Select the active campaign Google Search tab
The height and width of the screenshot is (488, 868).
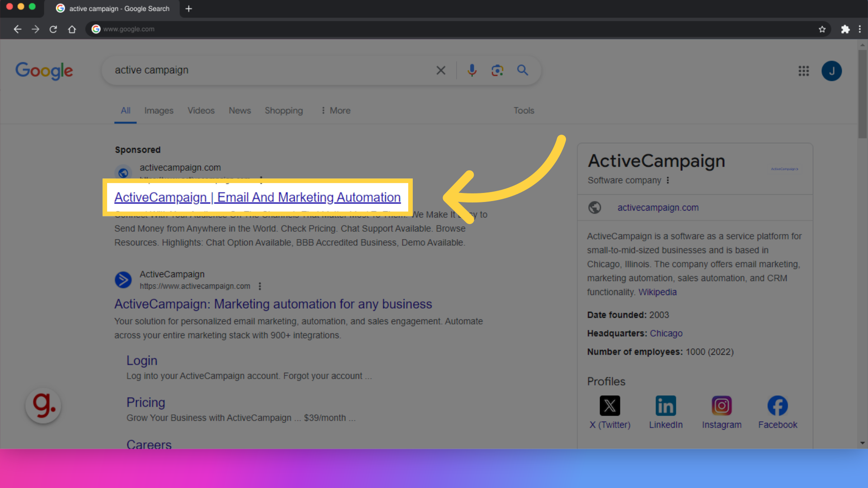point(113,9)
